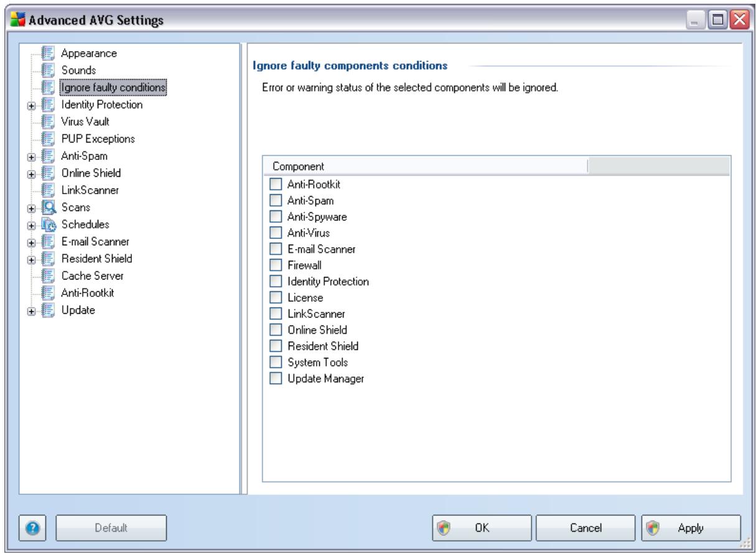This screenshot has width=756, height=554.
Task: Check the System Tools checkbox
Action: [275, 362]
